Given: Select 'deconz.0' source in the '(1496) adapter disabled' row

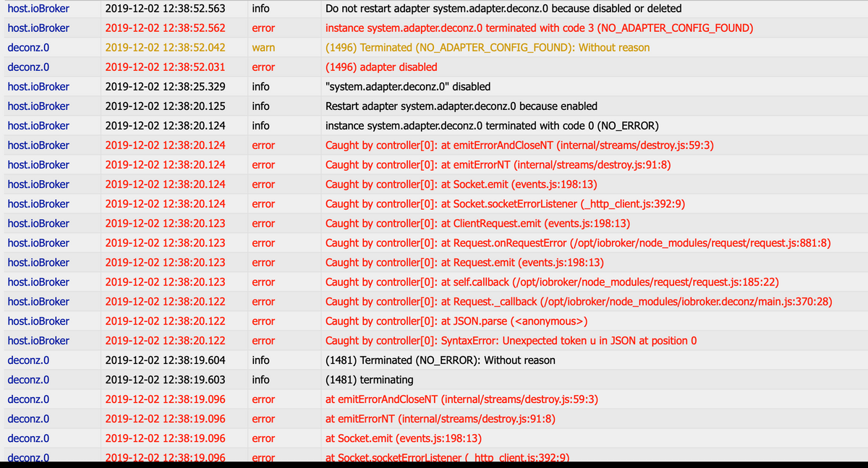Looking at the screenshot, I should tap(28, 67).
